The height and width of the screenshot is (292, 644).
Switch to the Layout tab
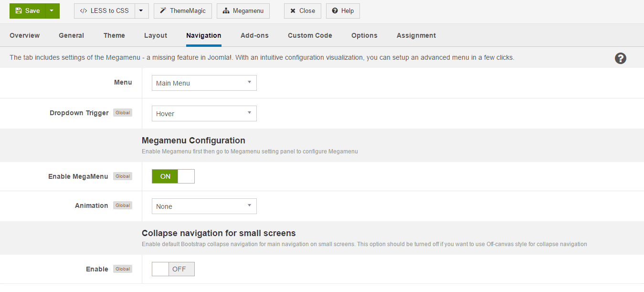click(156, 35)
